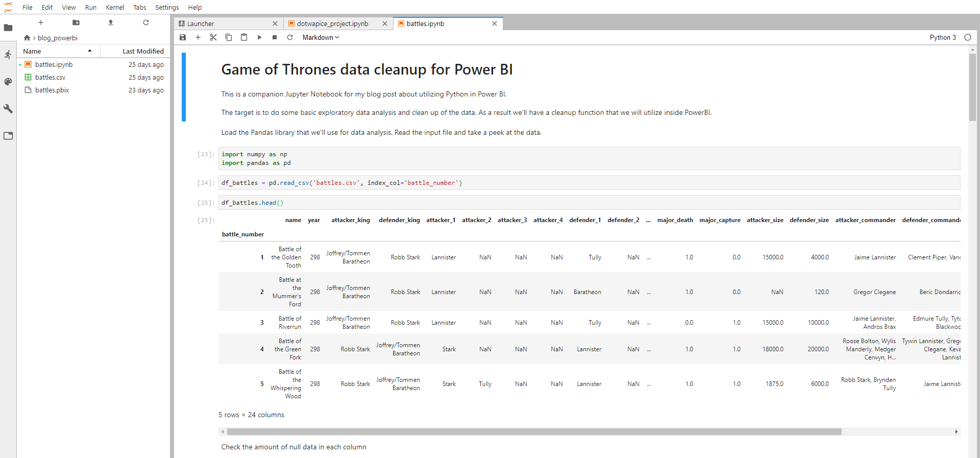Click the 'Battle of Riverrun' cell
This screenshot has width=980, height=458.
[290, 323]
